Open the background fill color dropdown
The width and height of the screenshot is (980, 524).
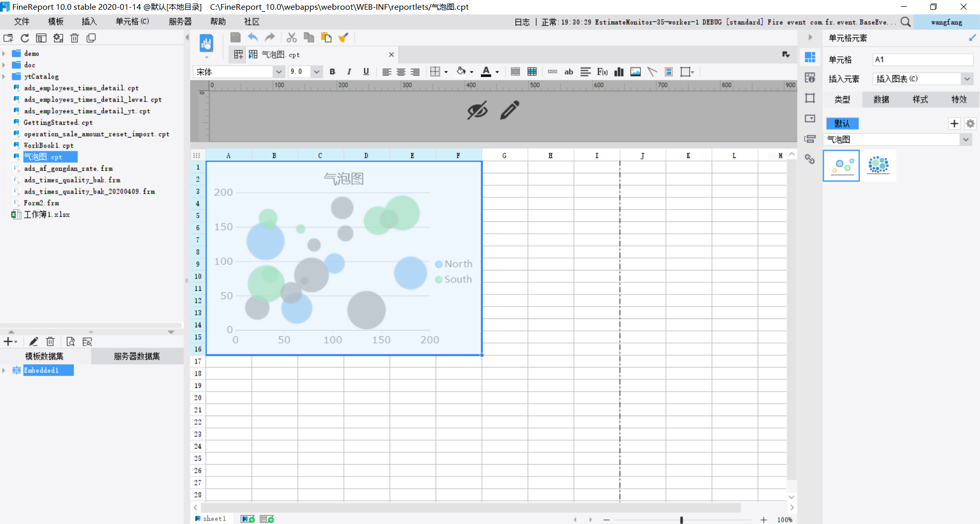click(471, 72)
